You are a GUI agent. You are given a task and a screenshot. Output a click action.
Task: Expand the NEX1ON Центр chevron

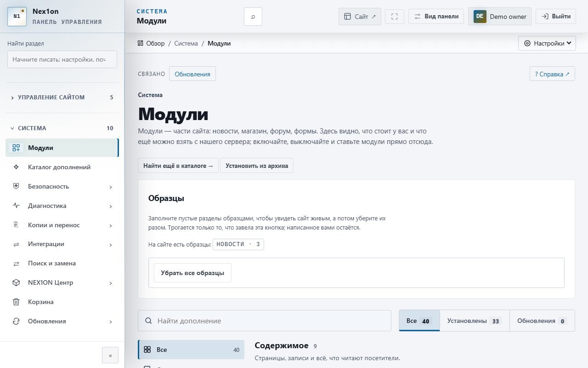click(111, 283)
